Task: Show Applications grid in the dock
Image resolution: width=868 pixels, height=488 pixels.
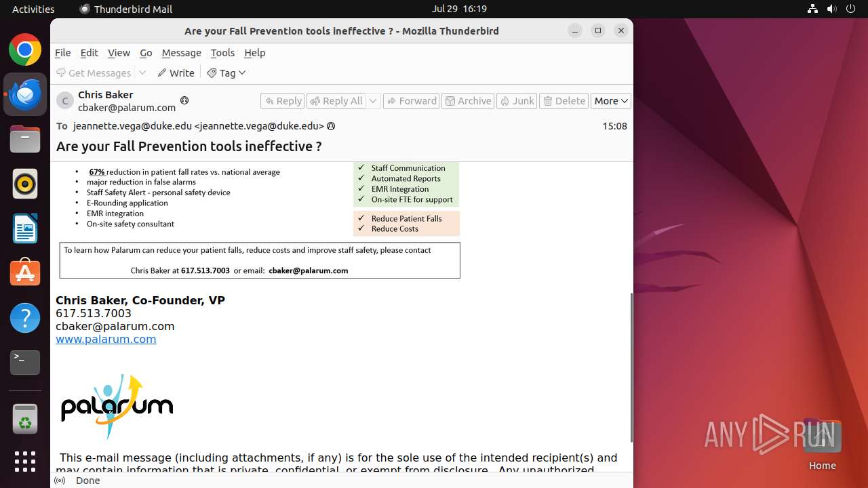Action: (x=25, y=462)
